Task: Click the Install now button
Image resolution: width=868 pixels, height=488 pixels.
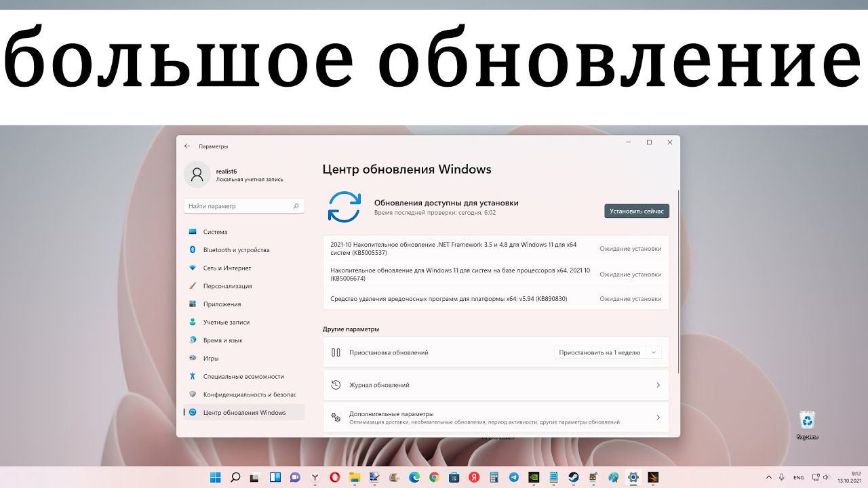Action: [x=636, y=211]
